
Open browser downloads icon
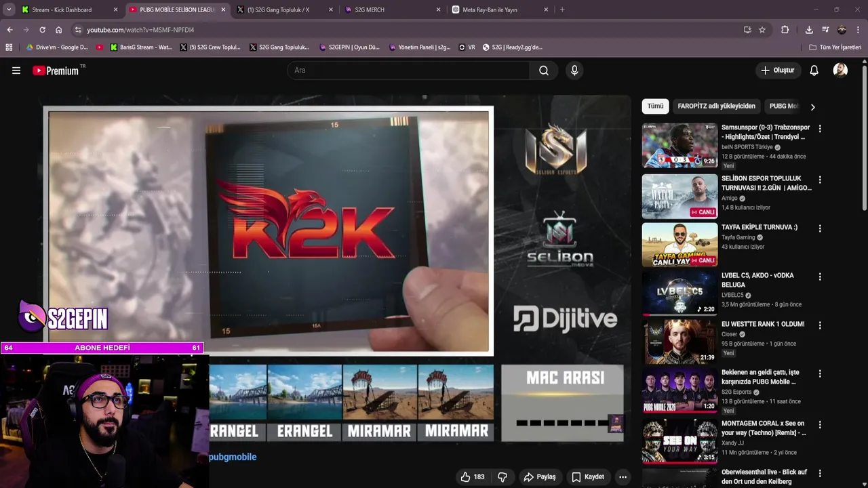click(x=809, y=30)
